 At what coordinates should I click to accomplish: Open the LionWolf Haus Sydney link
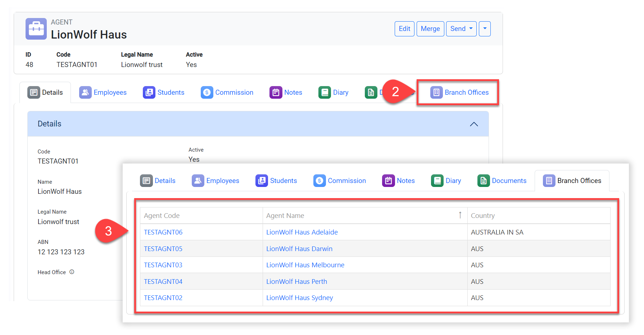[x=299, y=298]
